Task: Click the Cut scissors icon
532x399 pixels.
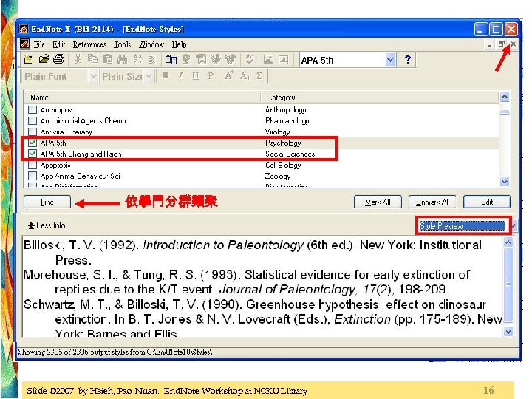Action: 78,59
